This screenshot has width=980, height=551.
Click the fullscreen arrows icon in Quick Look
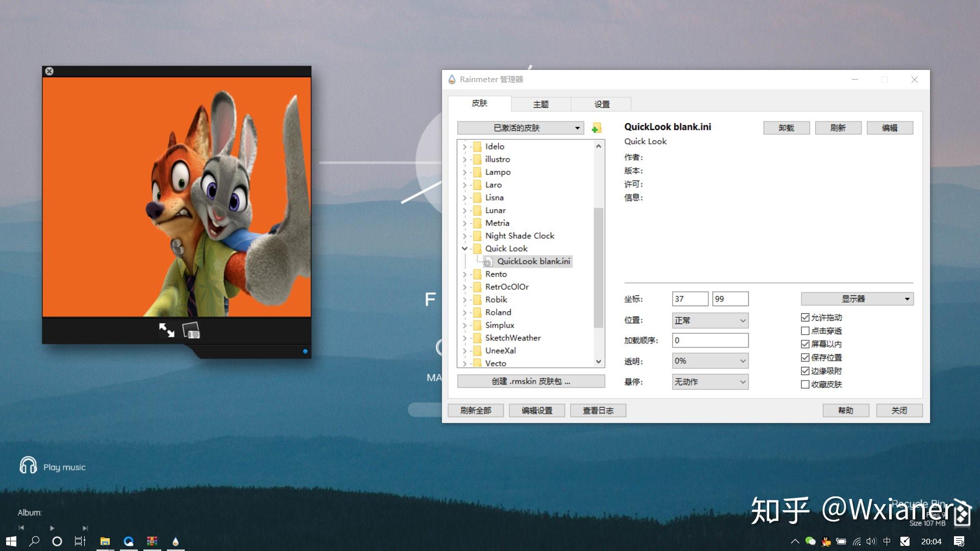(166, 330)
